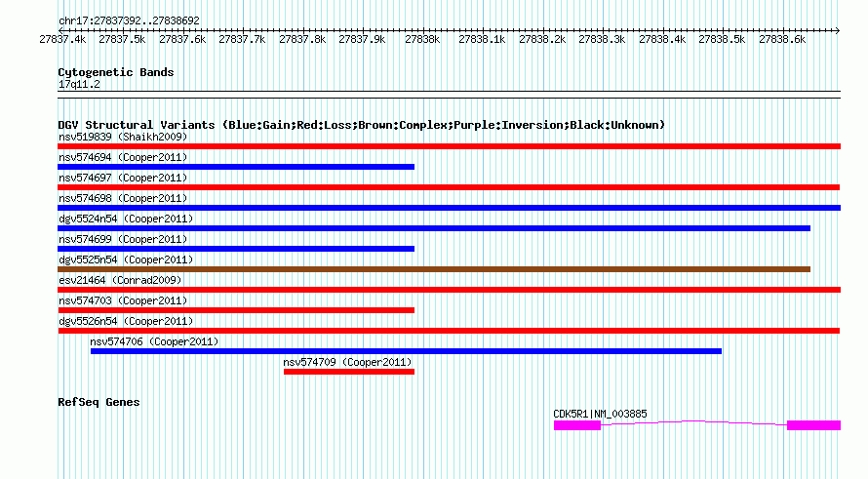Select the blue dgv5524n54 gain bar

click(x=434, y=228)
